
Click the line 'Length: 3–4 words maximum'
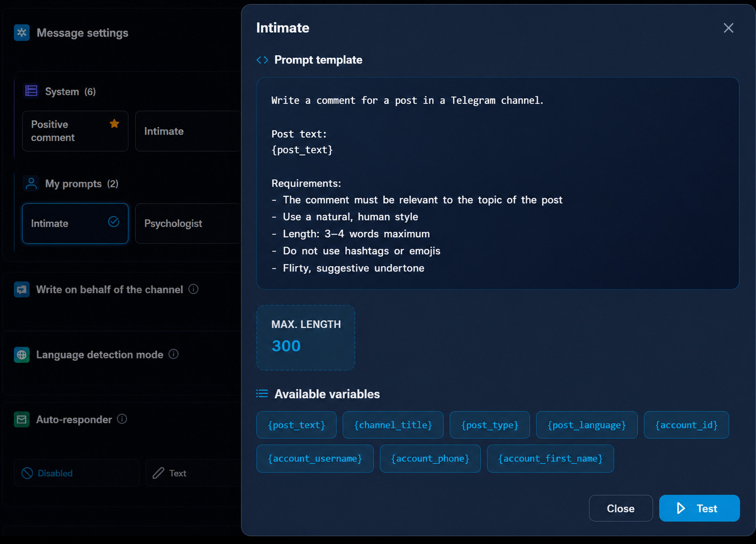coord(350,234)
